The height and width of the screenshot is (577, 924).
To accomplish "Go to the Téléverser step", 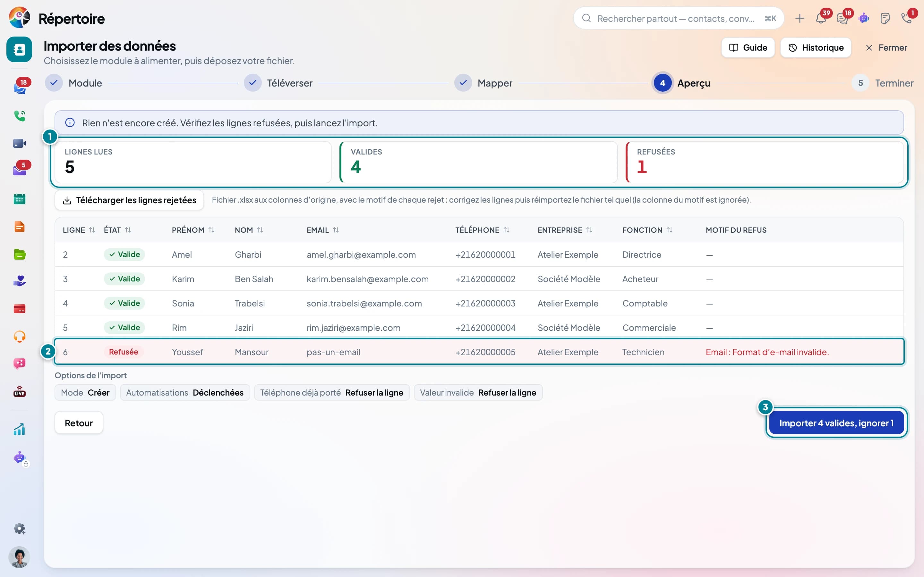I will 278,83.
